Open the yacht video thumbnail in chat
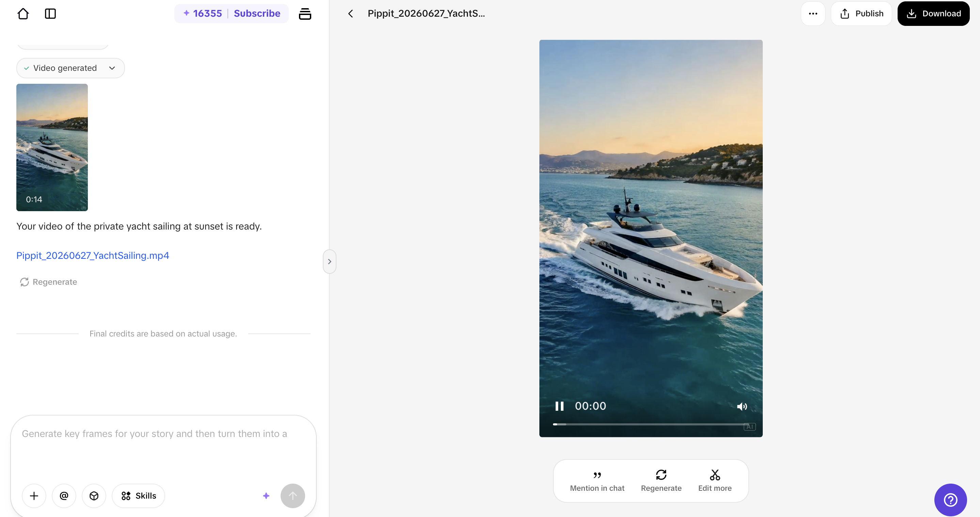980x517 pixels. [52, 147]
